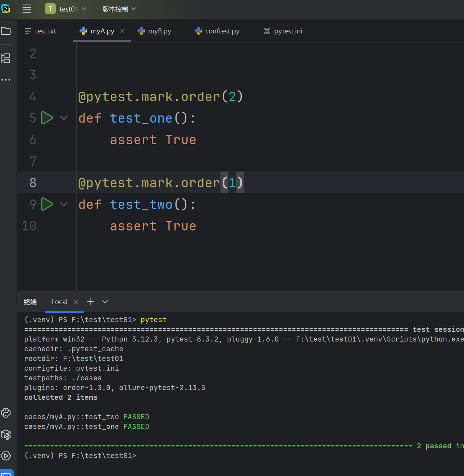
Task: Close the Local terminal session
Action: click(x=76, y=302)
